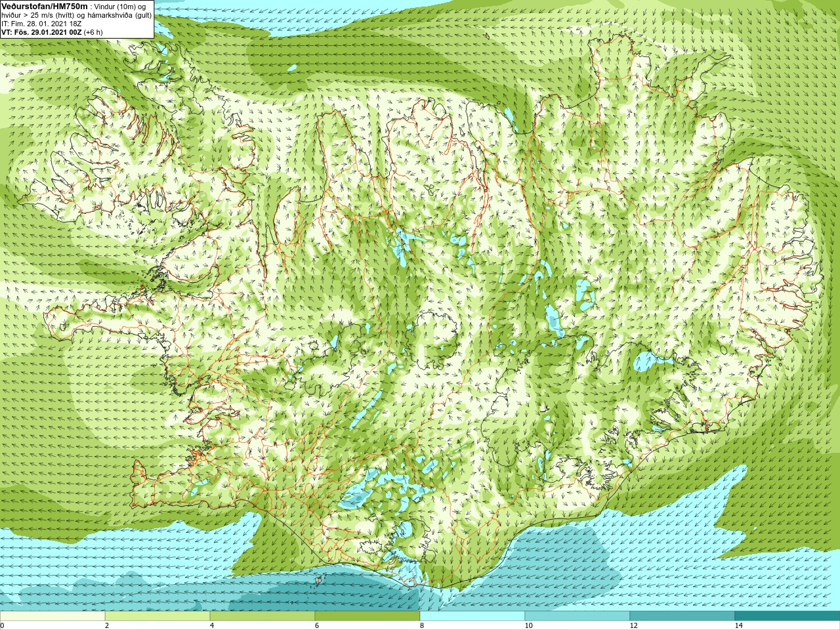Click the '10' label on the legend scale

528,625
